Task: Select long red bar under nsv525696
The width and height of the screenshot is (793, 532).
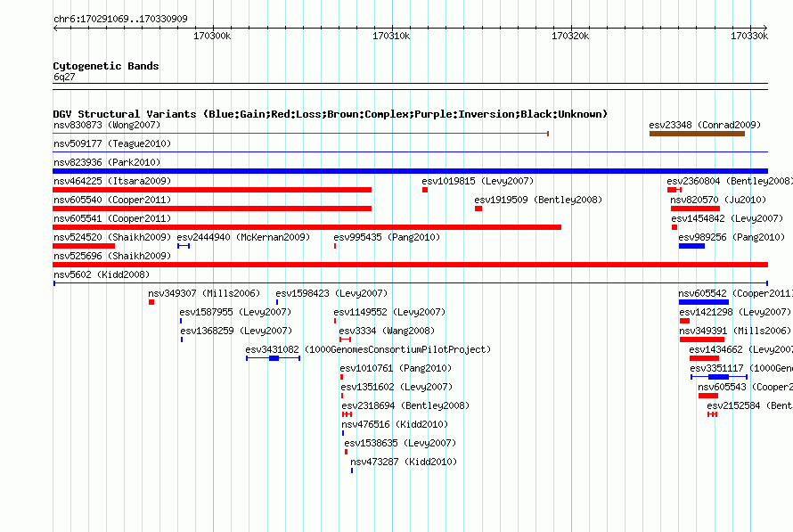Action: tap(410, 265)
